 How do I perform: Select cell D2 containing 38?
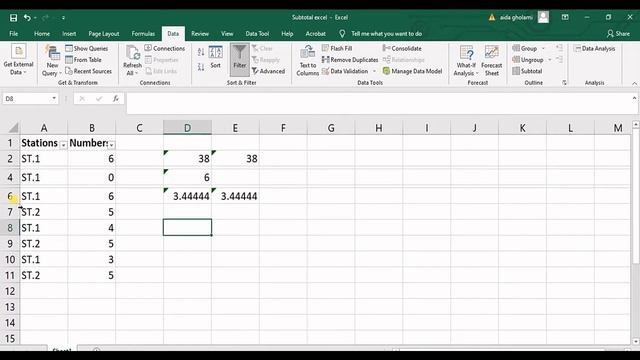(187, 159)
